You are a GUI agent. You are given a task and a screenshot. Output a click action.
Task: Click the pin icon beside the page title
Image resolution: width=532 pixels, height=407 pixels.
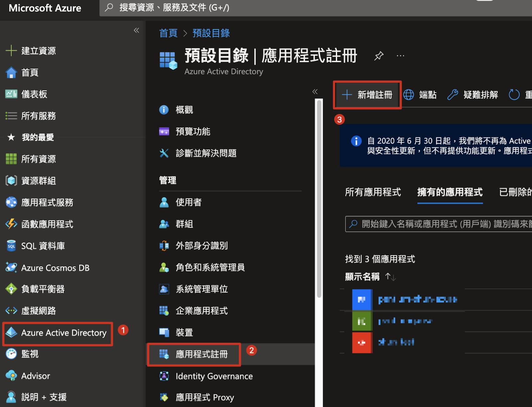click(x=379, y=56)
